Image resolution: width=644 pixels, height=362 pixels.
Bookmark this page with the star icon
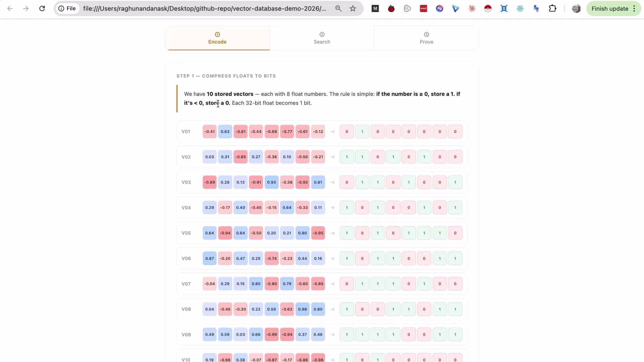tap(353, 9)
